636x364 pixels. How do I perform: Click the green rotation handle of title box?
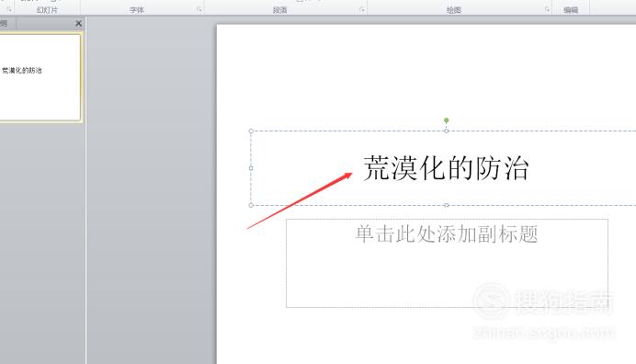click(446, 120)
